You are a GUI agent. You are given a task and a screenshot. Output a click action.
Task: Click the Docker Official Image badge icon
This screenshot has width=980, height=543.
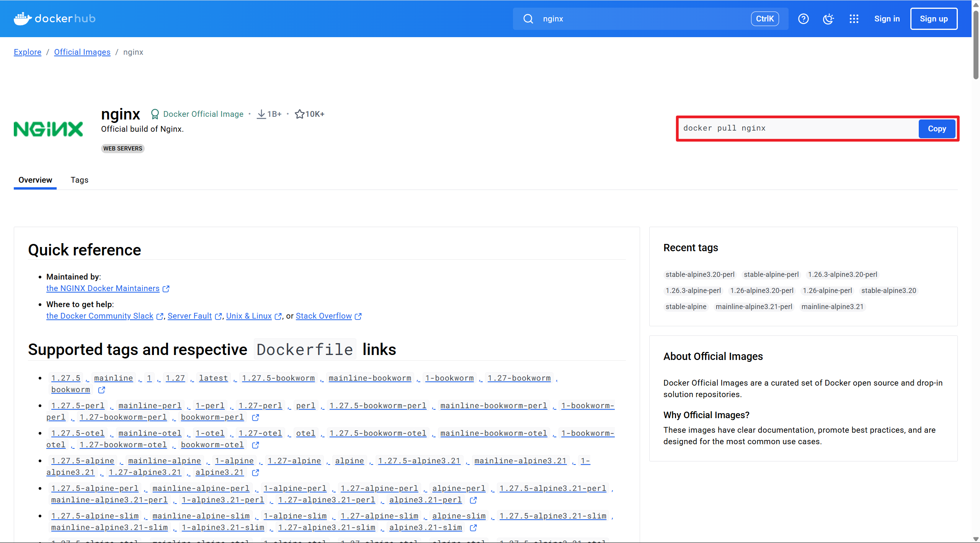point(155,114)
